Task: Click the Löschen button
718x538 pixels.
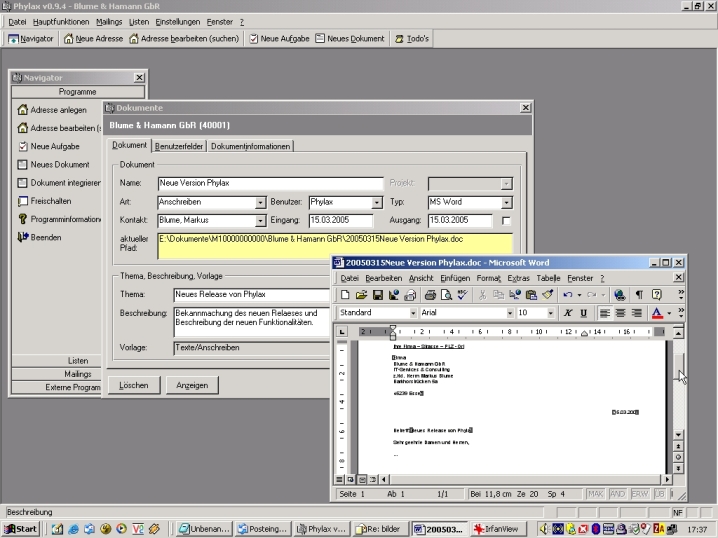Action: 133,384
